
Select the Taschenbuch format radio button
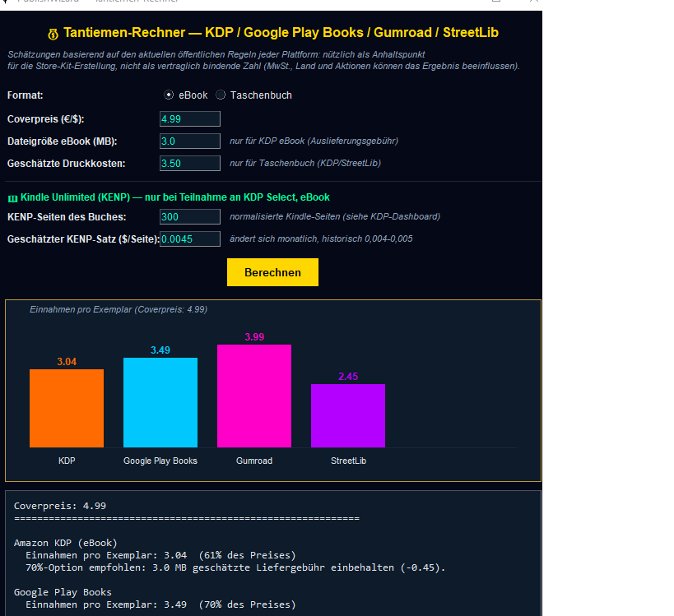point(221,95)
